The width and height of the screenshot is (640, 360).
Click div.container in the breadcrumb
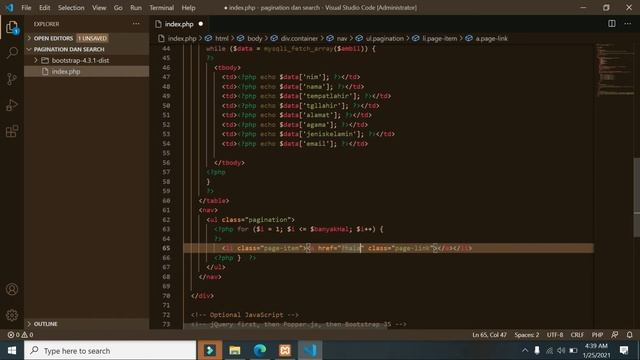point(299,38)
